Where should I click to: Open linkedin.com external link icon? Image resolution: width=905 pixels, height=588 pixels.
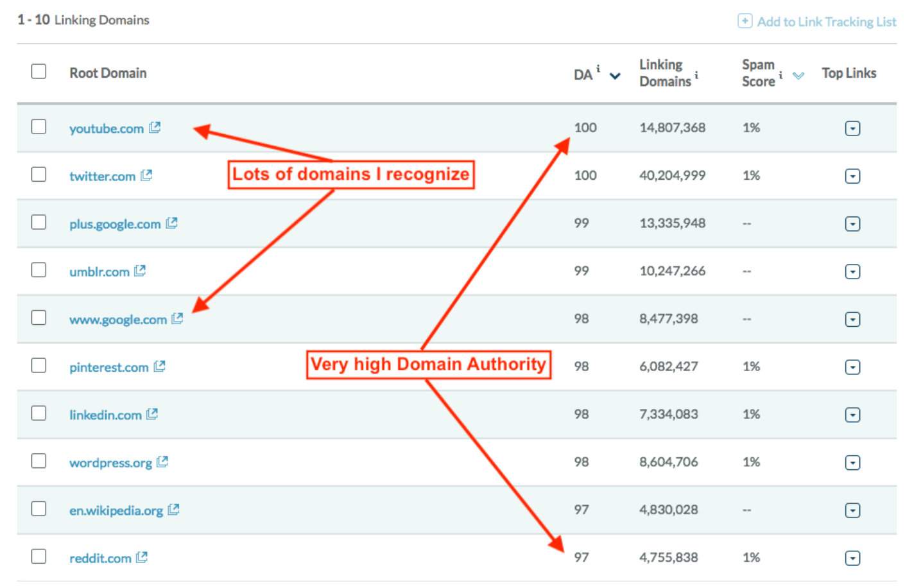click(x=152, y=414)
